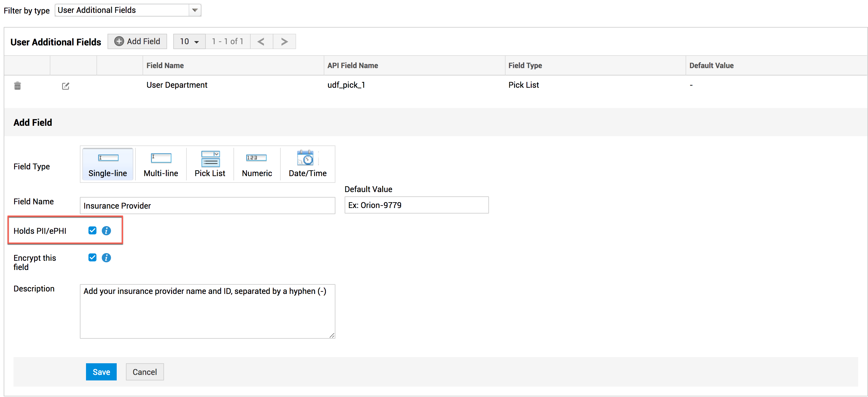Screen dimensions: 868x397
Task: Select the Date/Time field type
Action: point(308,164)
